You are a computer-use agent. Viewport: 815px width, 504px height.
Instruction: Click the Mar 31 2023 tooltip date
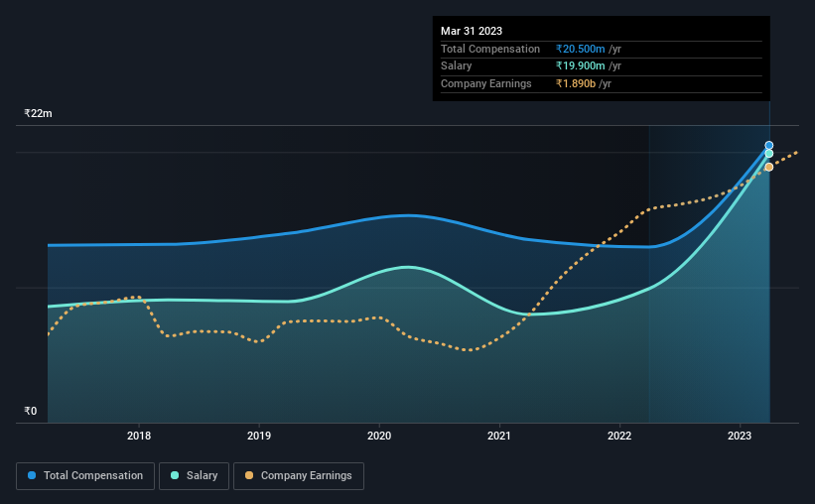472,31
